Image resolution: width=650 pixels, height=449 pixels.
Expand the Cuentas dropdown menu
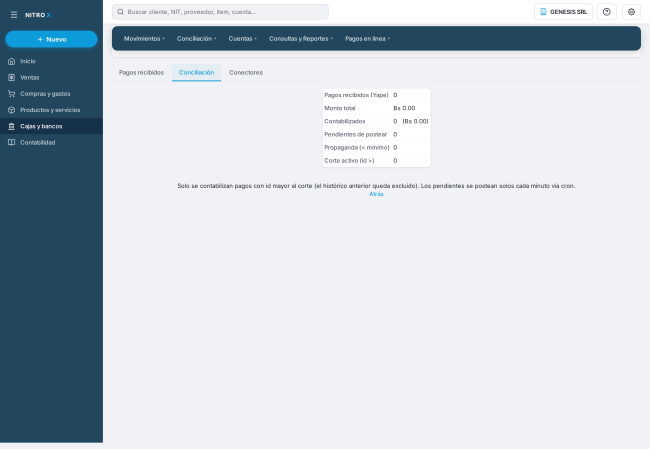tap(243, 39)
